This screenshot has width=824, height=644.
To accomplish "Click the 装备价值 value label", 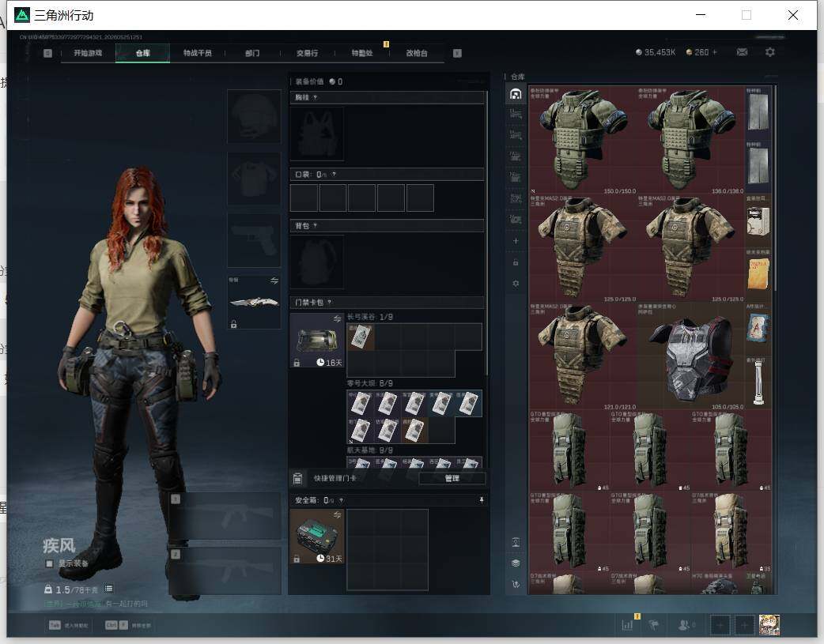I will click(319, 81).
